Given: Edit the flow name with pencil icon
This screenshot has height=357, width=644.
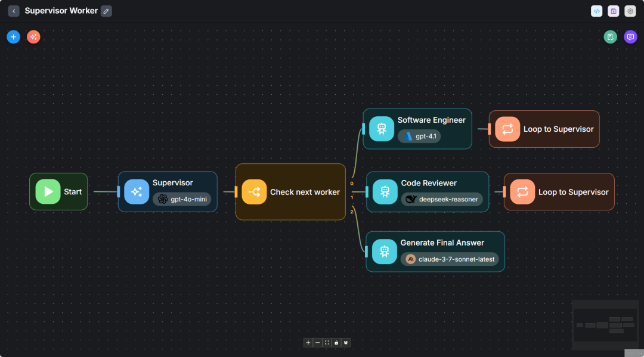Looking at the screenshot, I should point(106,11).
